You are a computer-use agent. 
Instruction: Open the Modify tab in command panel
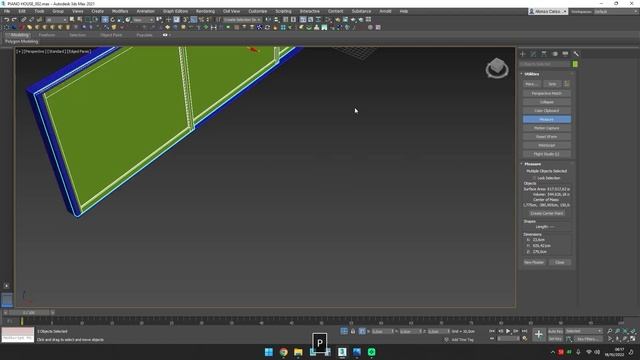pyautogui.click(x=533, y=54)
